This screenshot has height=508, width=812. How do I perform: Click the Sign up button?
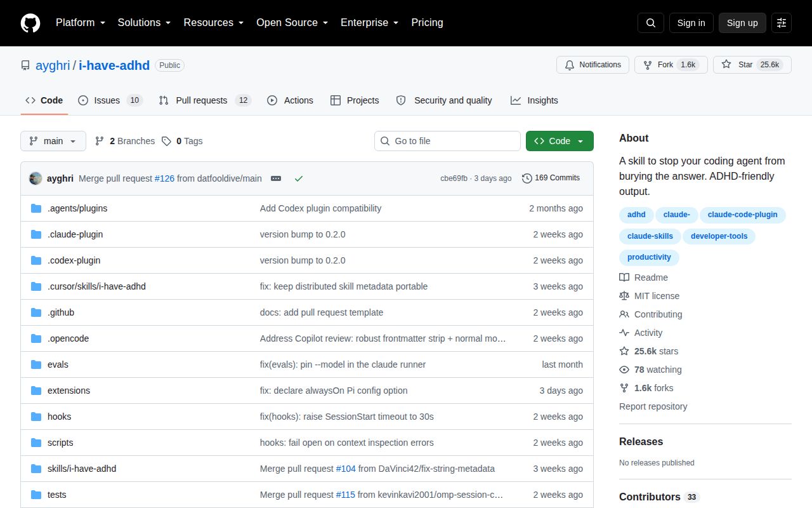tap(742, 23)
